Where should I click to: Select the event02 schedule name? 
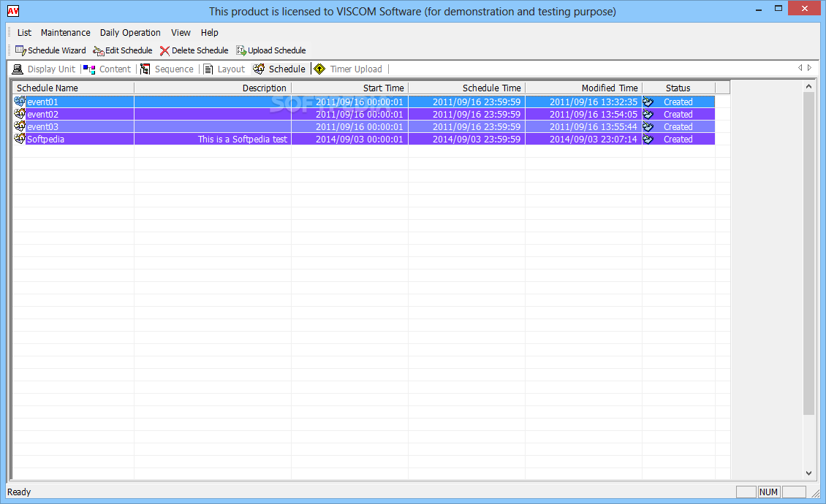[x=42, y=114]
